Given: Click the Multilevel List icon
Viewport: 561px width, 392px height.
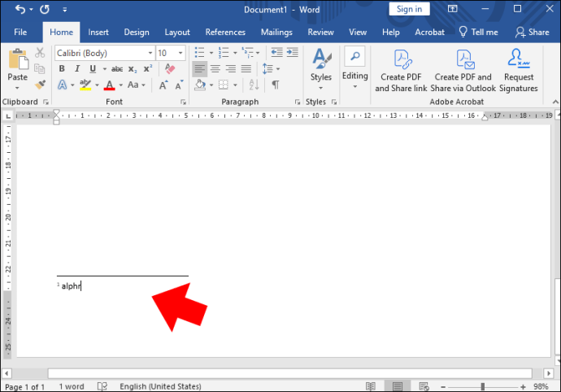Looking at the screenshot, I should tap(247, 53).
